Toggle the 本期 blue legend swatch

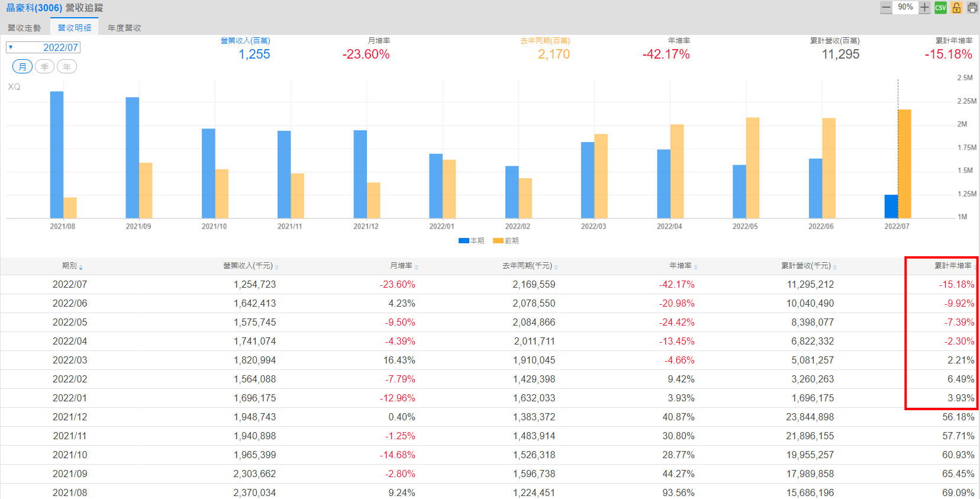coord(464,241)
